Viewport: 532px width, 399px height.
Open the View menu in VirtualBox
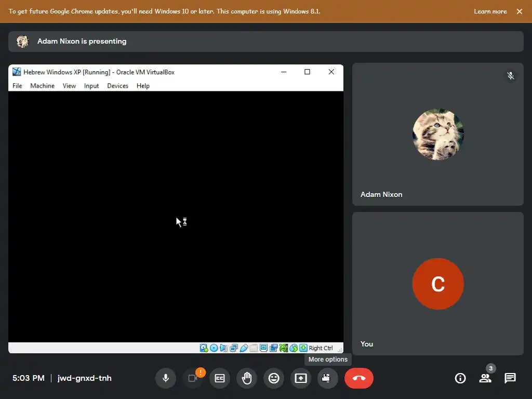pyautogui.click(x=69, y=86)
